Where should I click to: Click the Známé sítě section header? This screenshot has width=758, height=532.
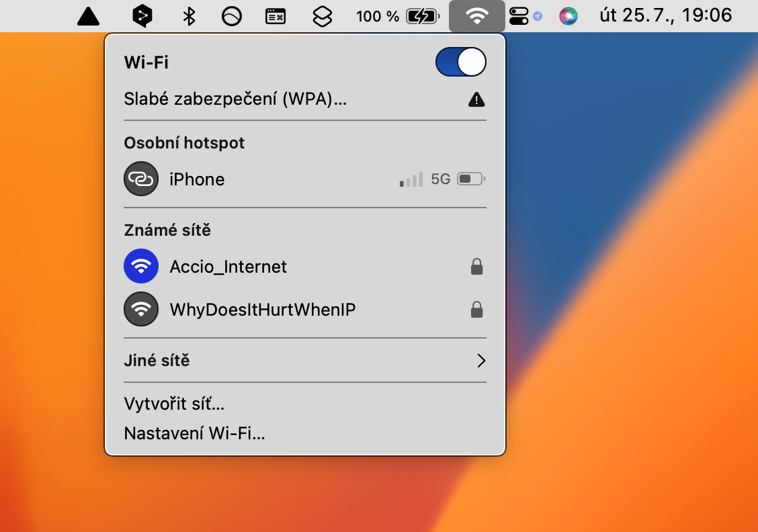(167, 230)
